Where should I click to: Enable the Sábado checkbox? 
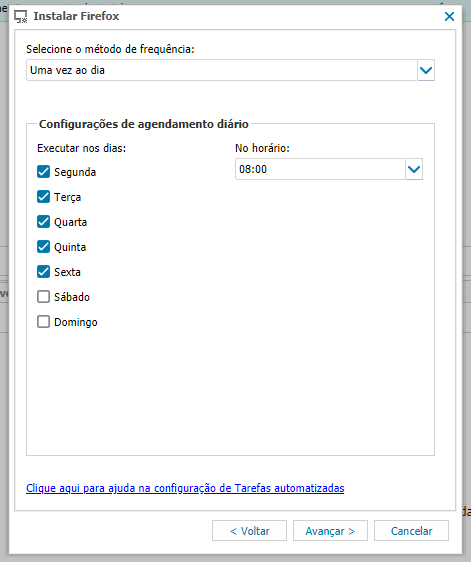(x=43, y=297)
